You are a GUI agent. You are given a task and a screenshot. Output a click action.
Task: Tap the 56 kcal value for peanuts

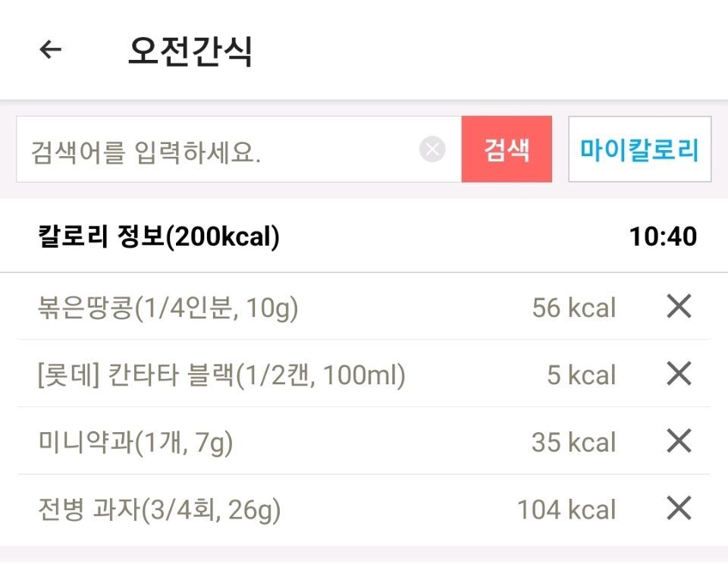(574, 307)
